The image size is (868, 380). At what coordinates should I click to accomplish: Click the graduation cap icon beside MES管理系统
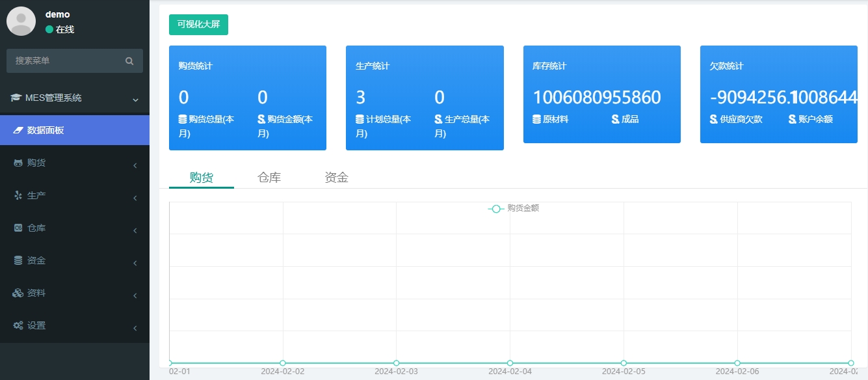click(x=16, y=98)
